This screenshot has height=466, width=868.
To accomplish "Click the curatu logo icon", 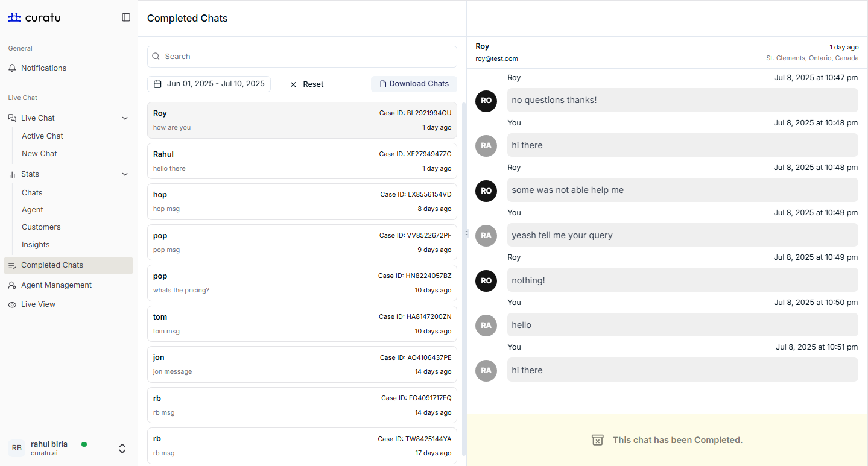I will 14,17.
